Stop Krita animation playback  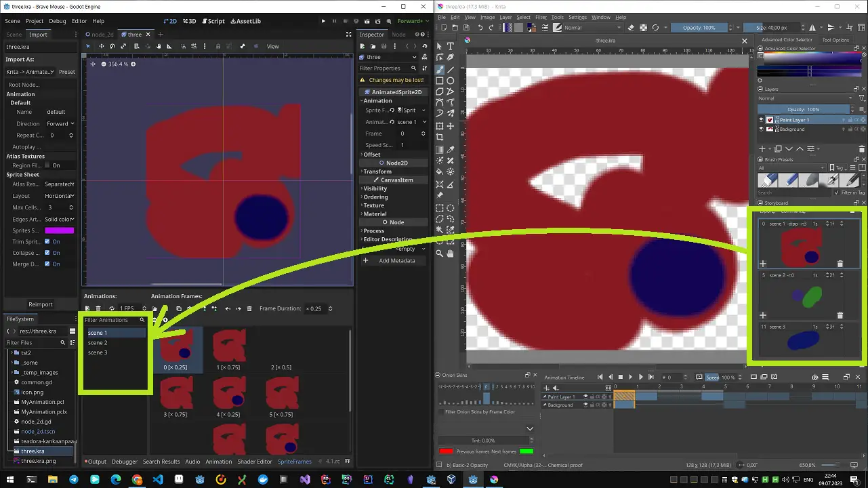[x=620, y=377]
